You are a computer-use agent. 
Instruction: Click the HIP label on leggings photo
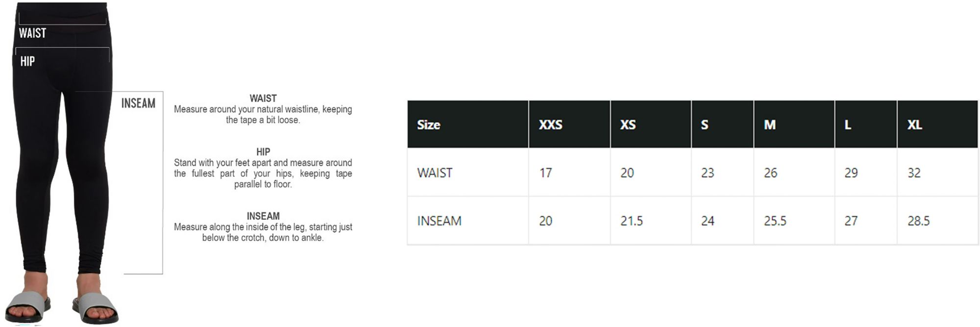(x=27, y=61)
